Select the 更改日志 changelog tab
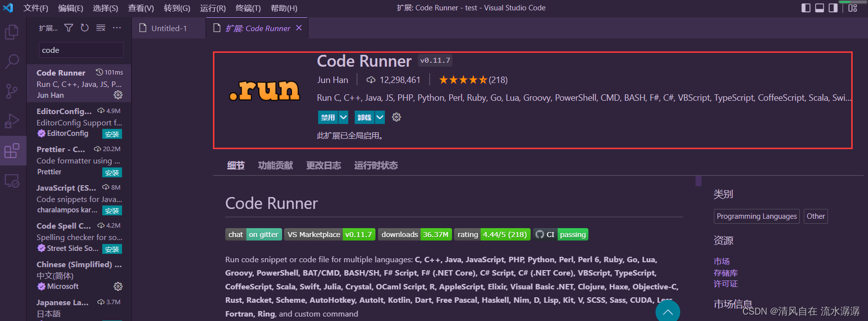Image resolution: width=868 pixels, height=321 pixels. 324,165
